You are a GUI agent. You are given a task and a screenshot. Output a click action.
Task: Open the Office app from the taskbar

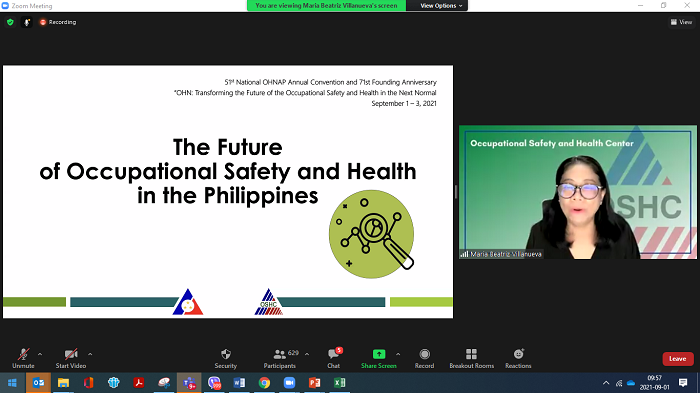click(88, 383)
